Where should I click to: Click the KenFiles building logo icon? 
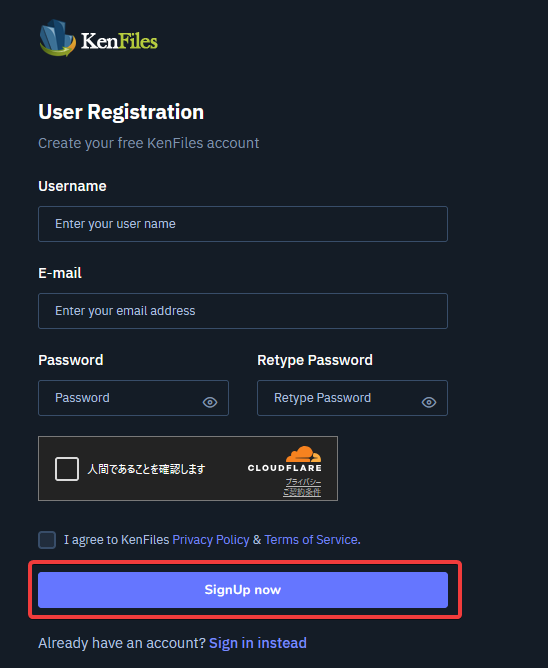click(x=57, y=38)
